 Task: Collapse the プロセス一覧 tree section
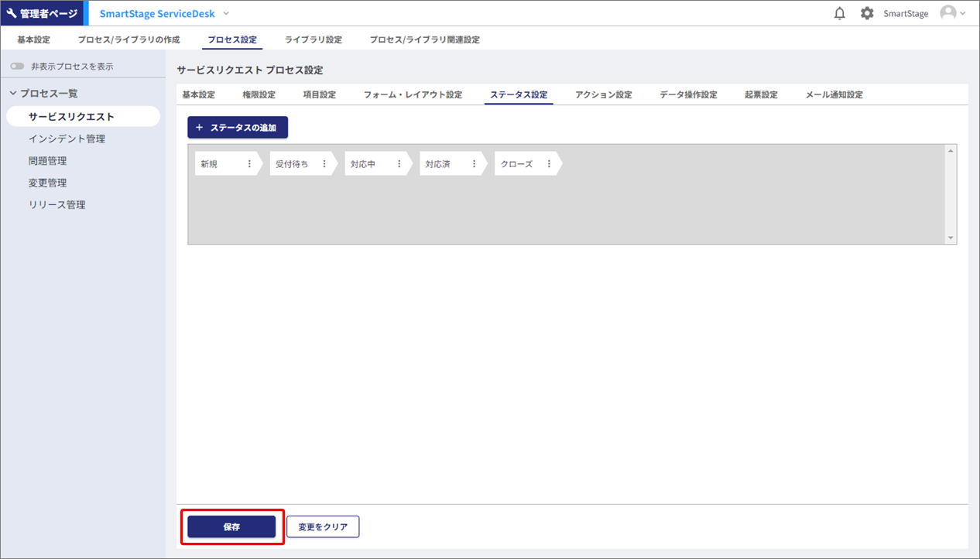pyautogui.click(x=13, y=94)
